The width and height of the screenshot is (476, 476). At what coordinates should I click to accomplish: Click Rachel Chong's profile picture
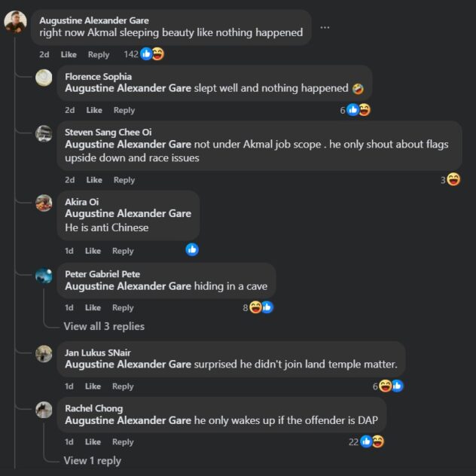coord(44,410)
